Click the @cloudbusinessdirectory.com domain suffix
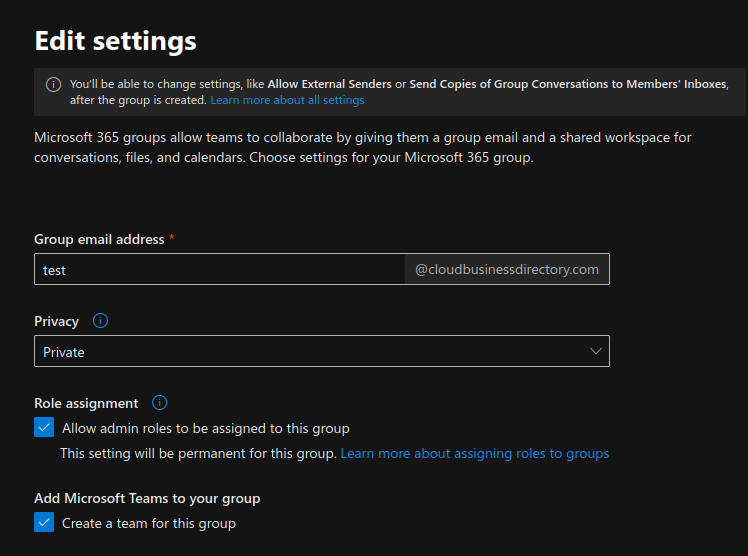This screenshot has width=748, height=556. coord(507,269)
